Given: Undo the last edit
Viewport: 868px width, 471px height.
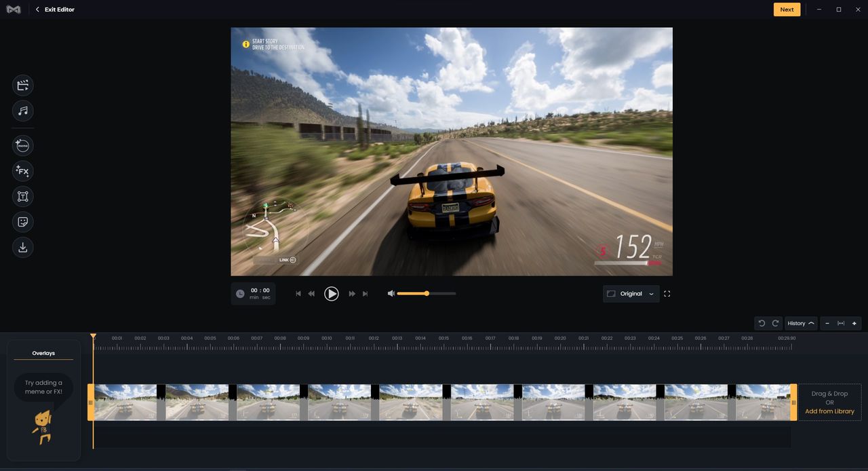Looking at the screenshot, I should tap(762, 323).
